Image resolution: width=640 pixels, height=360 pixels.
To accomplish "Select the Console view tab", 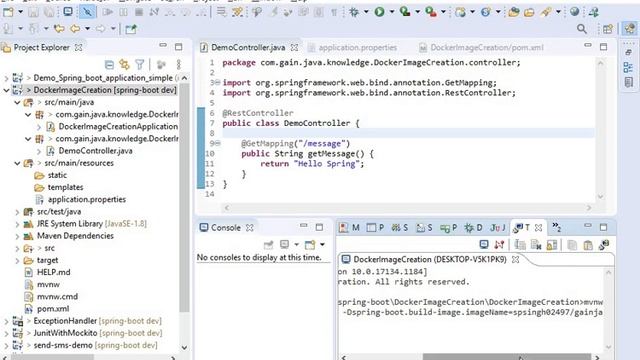I will [x=225, y=228].
